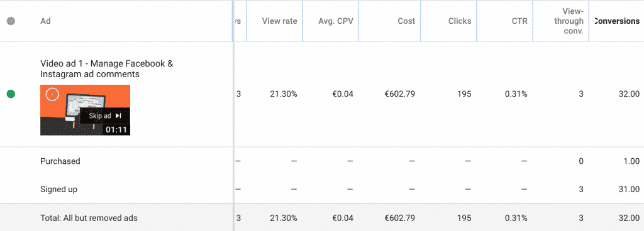644x231 pixels.
Task: Click the green enabled status dot
Action: [11, 94]
